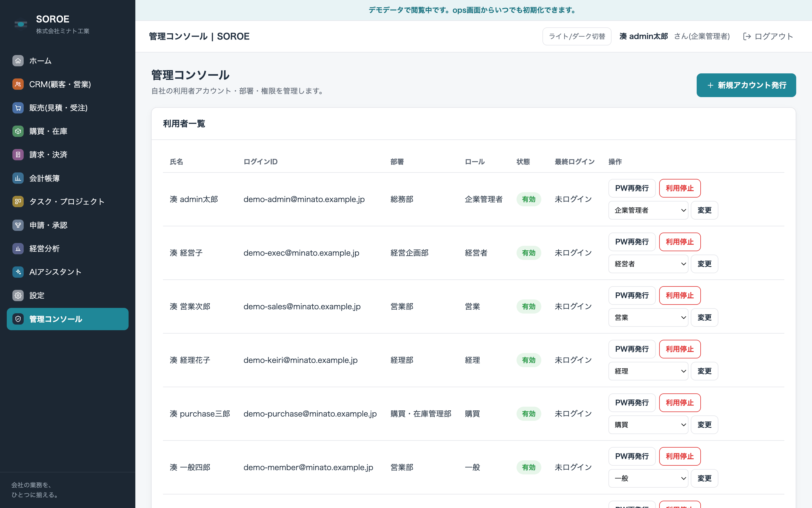Suspend 湊 経営子 with 利用停止
The image size is (812, 508).
point(680,242)
